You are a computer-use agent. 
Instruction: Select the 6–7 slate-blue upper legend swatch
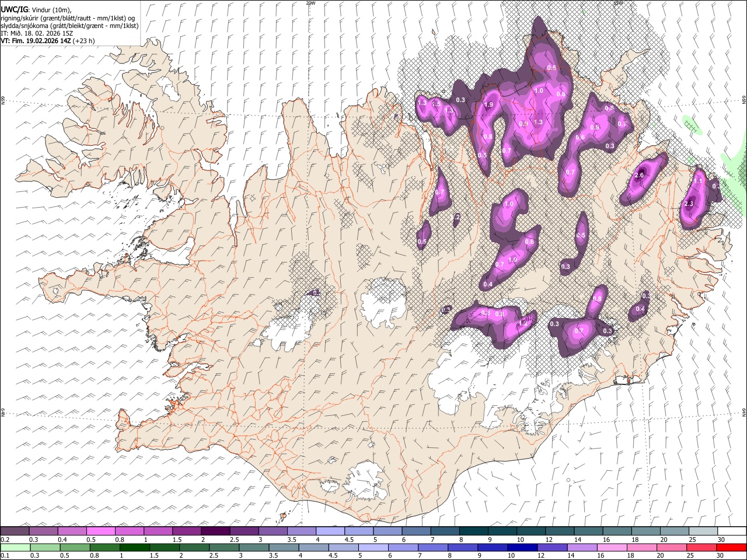click(x=416, y=531)
